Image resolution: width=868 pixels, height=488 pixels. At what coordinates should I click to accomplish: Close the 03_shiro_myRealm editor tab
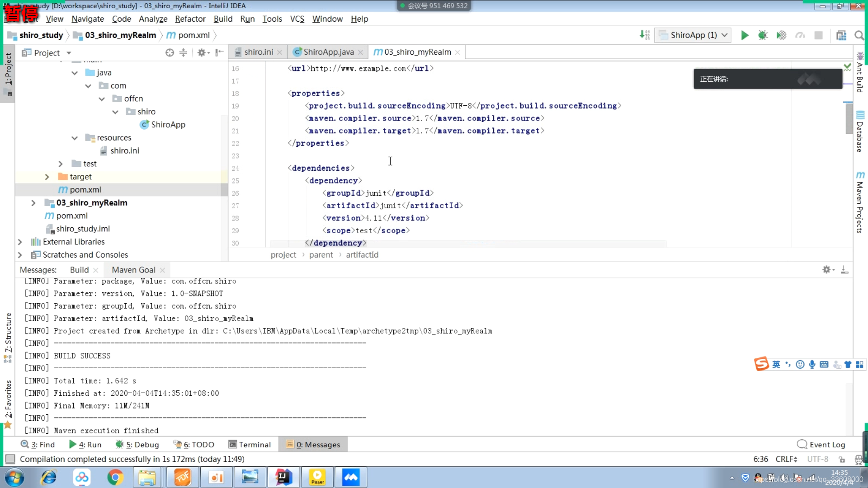458,52
